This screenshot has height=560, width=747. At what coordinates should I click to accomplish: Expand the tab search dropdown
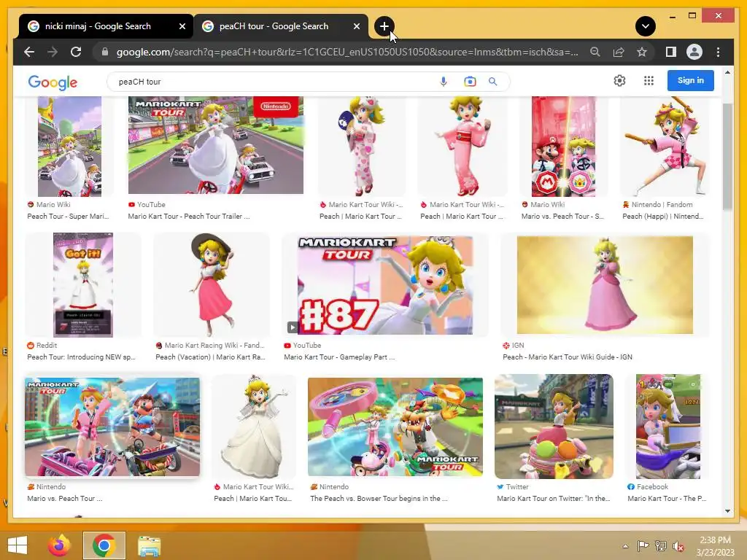[x=645, y=26]
